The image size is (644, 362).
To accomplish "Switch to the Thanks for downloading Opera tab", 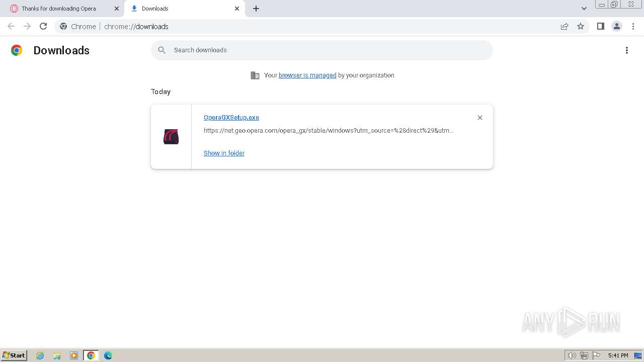I will [62, 9].
